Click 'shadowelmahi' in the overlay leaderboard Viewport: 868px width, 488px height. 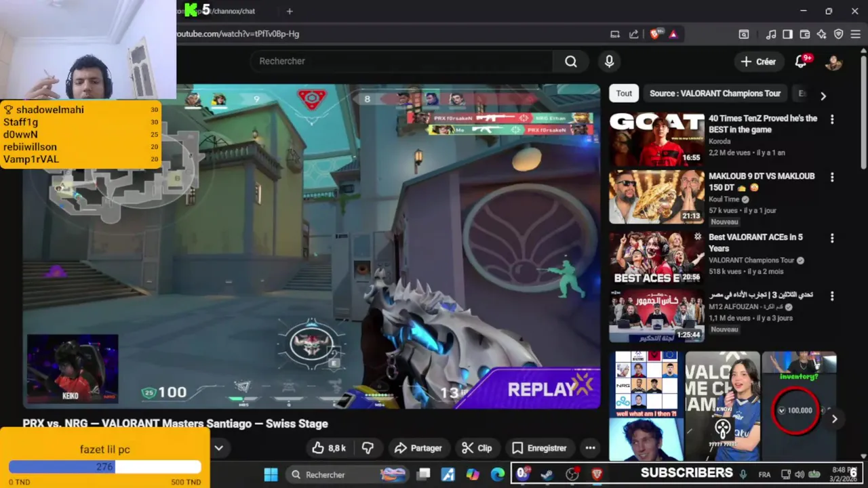pyautogui.click(x=50, y=110)
